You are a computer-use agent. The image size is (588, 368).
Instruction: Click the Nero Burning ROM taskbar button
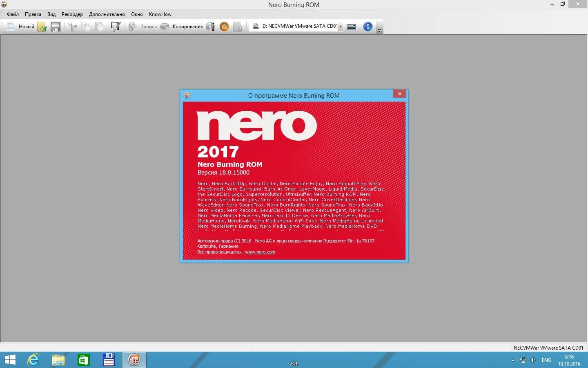[x=134, y=360]
